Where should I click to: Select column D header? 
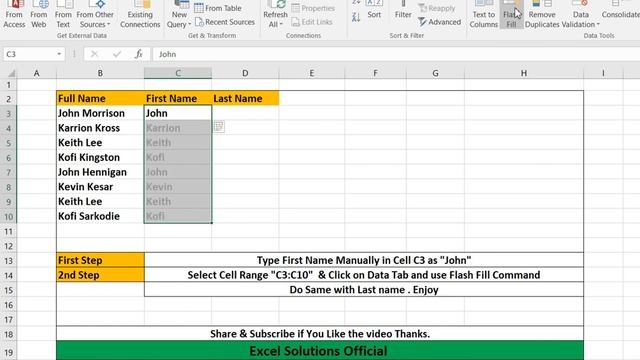(245, 73)
